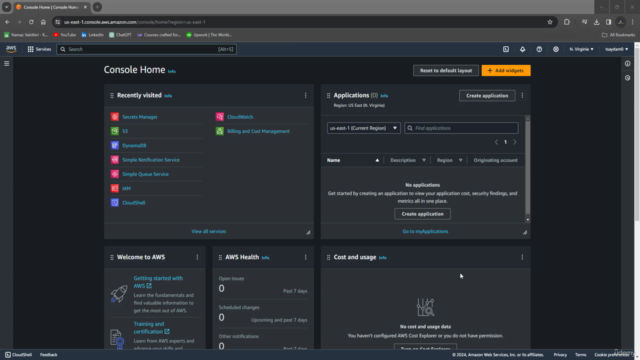Open the Cost and usage widget options menu
640x360 pixels.
tap(522, 257)
